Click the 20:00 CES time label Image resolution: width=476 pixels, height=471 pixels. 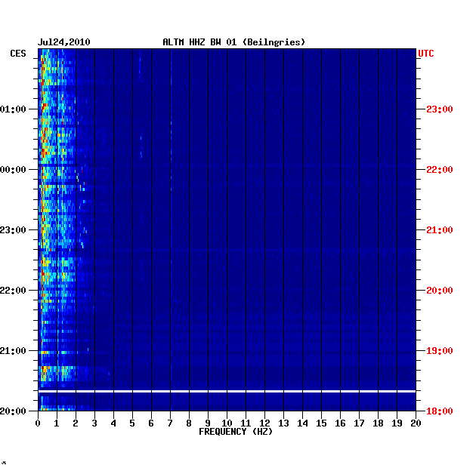13,411
